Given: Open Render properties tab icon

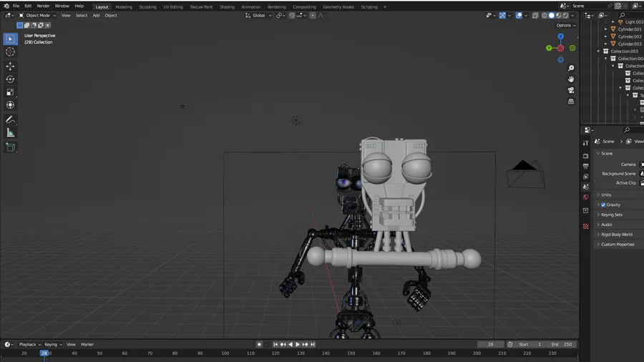Looking at the screenshot, I should [x=585, y=156].
